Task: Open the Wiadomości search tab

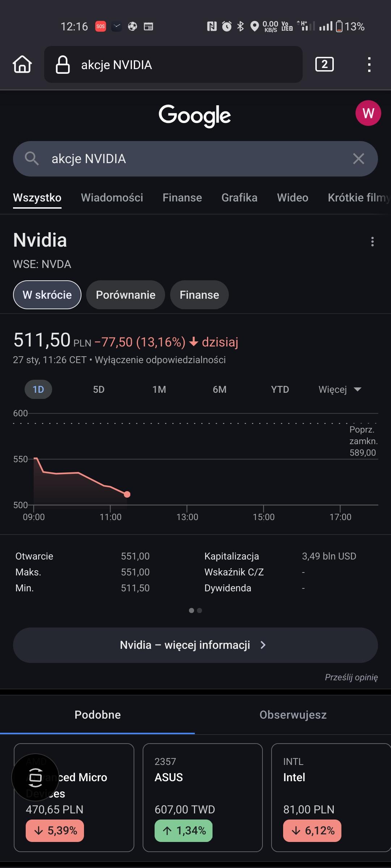Action: pyautogui.click(x=112, y=197)
